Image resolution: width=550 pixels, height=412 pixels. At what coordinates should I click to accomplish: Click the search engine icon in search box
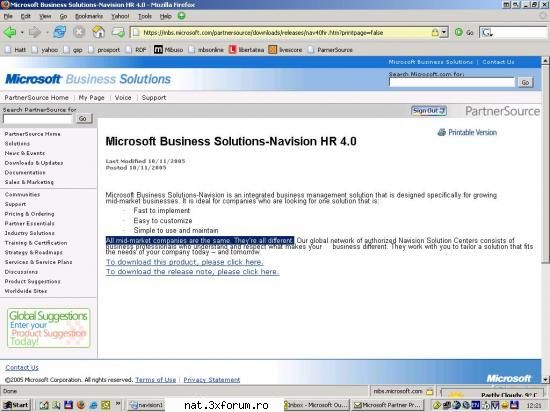[x=487, y=33]
